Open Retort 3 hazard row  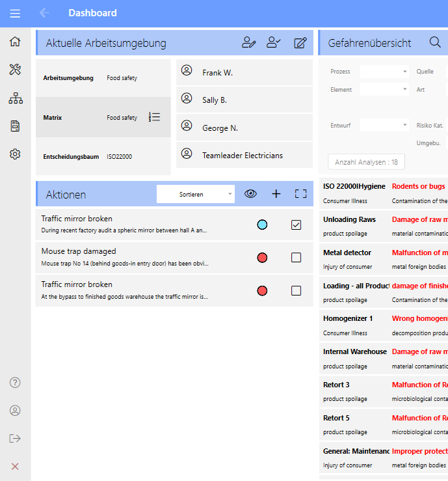(x=384, y=392)
